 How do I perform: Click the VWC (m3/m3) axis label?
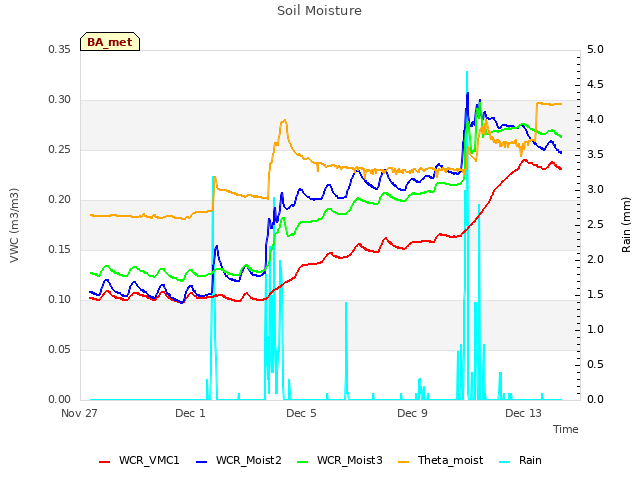pos(14,225)
